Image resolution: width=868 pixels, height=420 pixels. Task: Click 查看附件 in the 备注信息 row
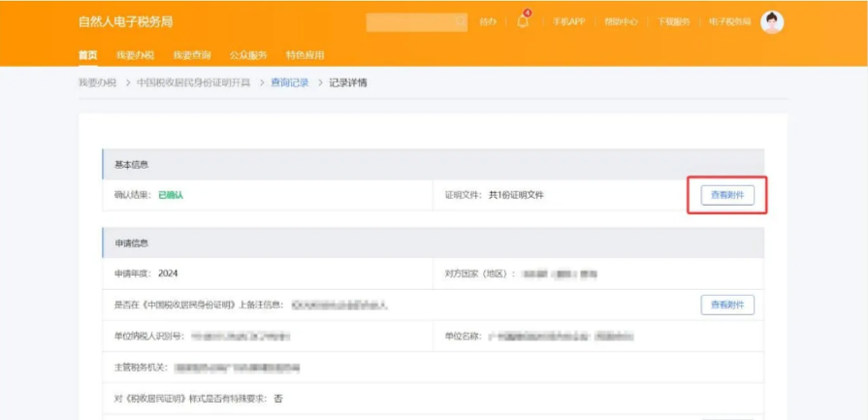point(727,305)
